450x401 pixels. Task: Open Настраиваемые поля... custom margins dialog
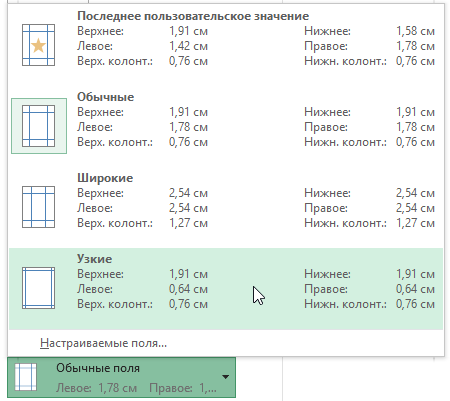point(103,343)
